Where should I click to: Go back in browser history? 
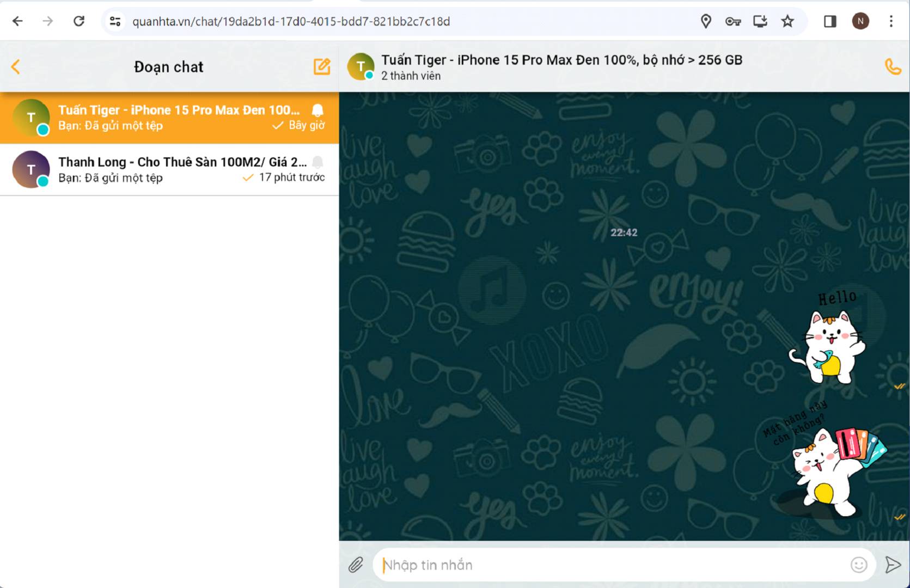pos(17,21)
